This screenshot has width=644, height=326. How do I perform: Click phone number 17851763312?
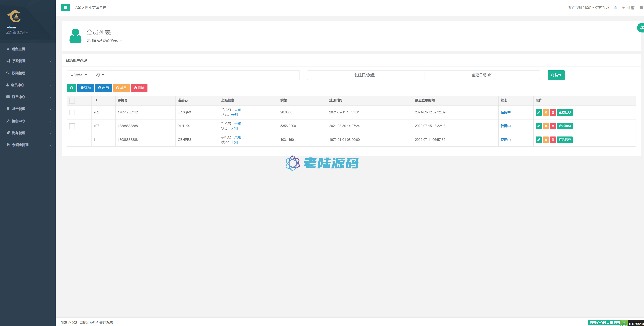click(128, 112)
